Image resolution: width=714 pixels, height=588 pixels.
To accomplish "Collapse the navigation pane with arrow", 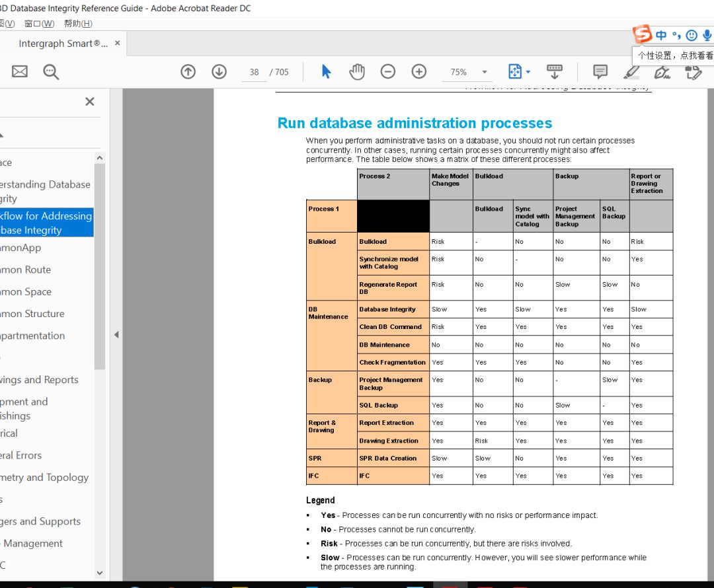I will click(x=116, y=335).
